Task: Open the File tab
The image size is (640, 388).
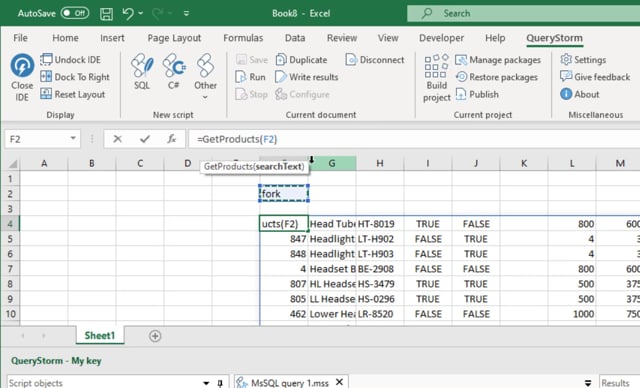Action: [20, 38]
